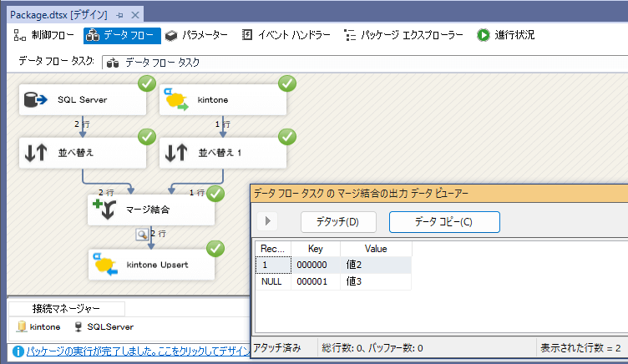Click the data viewer title bar
Viewport: 628px width, 364px height.
coord(439,194)
